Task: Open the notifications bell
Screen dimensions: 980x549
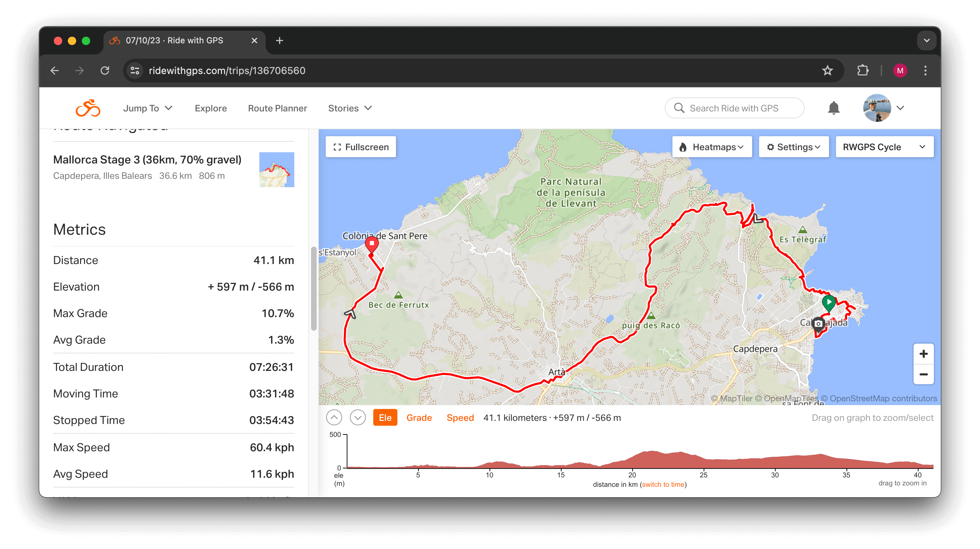Action: point(833,108)
